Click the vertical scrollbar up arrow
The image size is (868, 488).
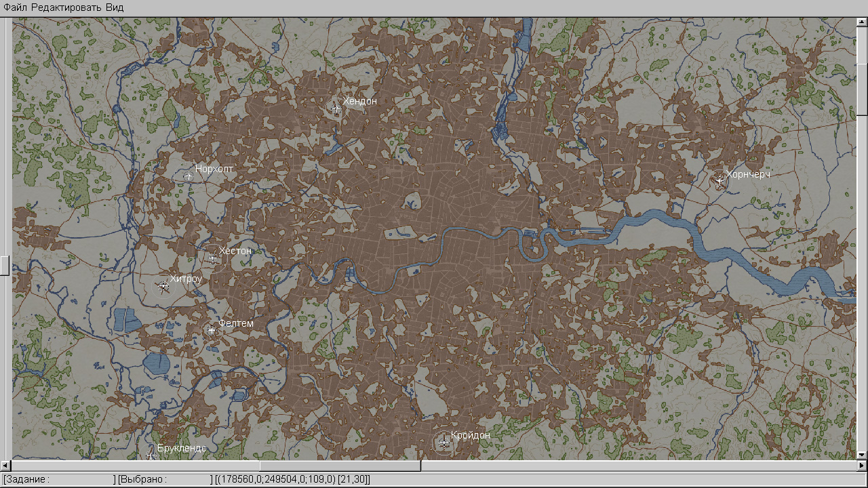click(x=862, y=22)
